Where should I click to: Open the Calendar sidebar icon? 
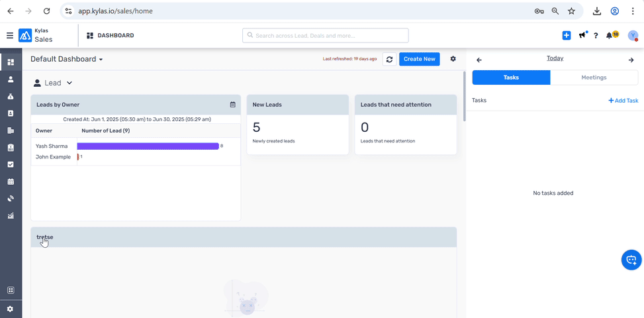click(11, 181)
